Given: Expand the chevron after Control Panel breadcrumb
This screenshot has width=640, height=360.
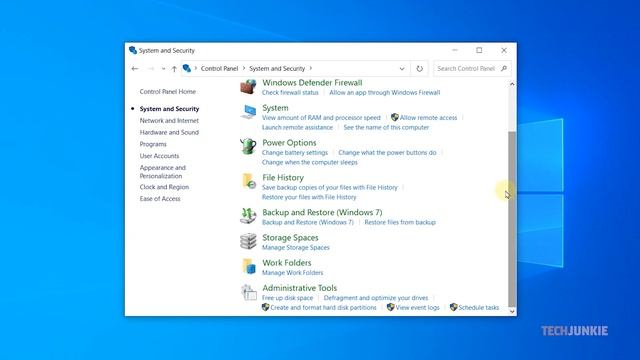Looking at the screenshot, I should point(244,68).
